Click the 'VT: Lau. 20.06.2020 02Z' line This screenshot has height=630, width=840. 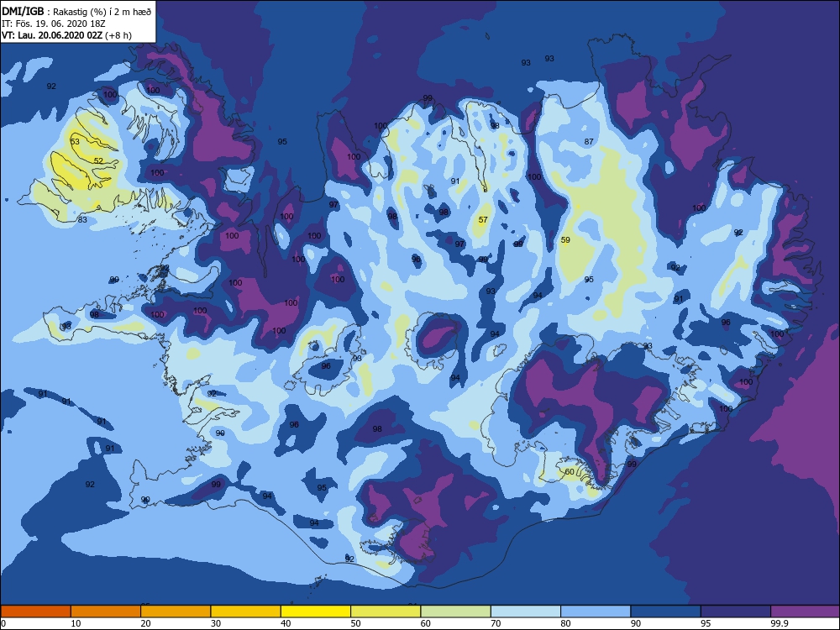(52, 35)
